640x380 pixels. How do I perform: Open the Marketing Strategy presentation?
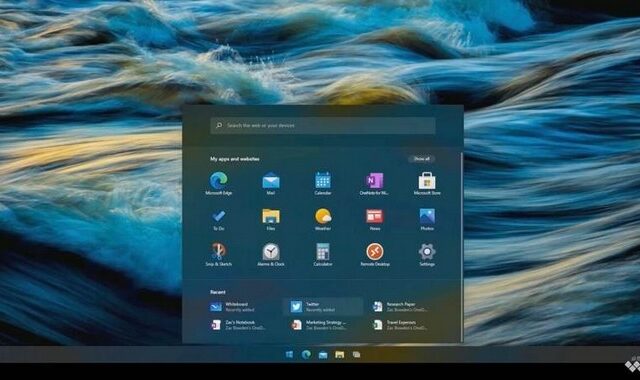tap(319, 325)
